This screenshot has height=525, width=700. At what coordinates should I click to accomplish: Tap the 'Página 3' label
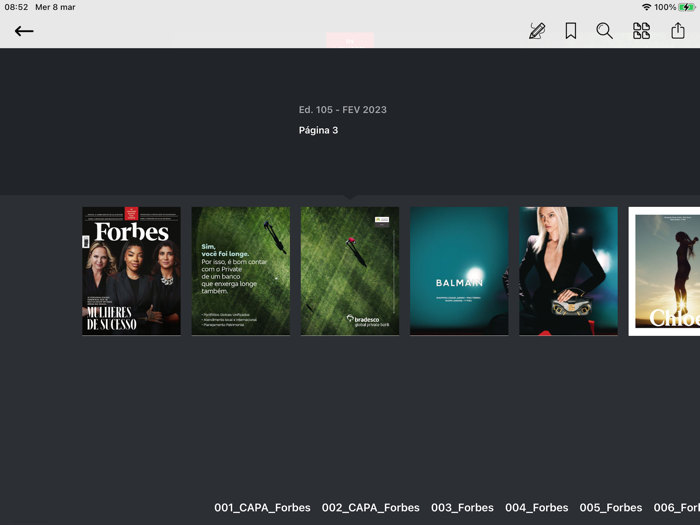pyautogui.click(x=318, y=130)
